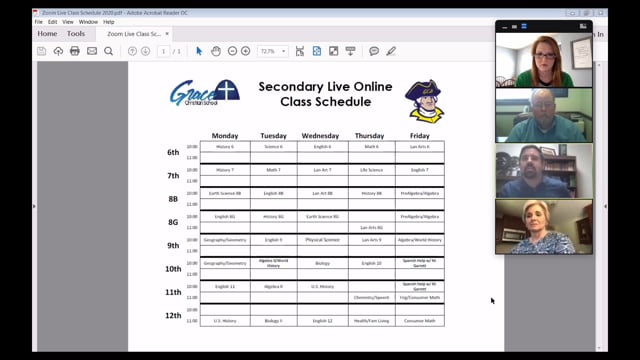Open the Find text magnifier tool

click(x=109, y=51)
